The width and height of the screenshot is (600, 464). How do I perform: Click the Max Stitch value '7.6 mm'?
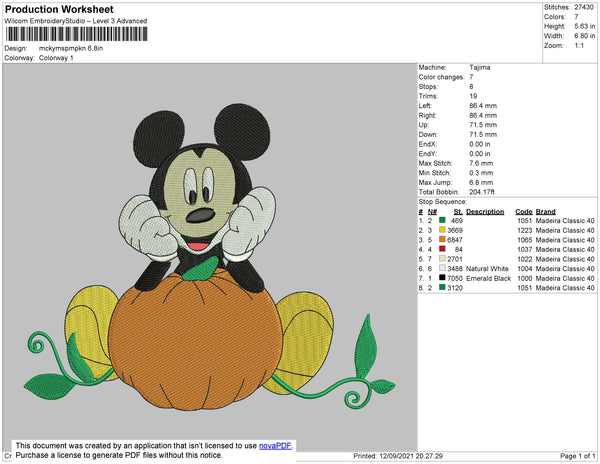[481, 163]
